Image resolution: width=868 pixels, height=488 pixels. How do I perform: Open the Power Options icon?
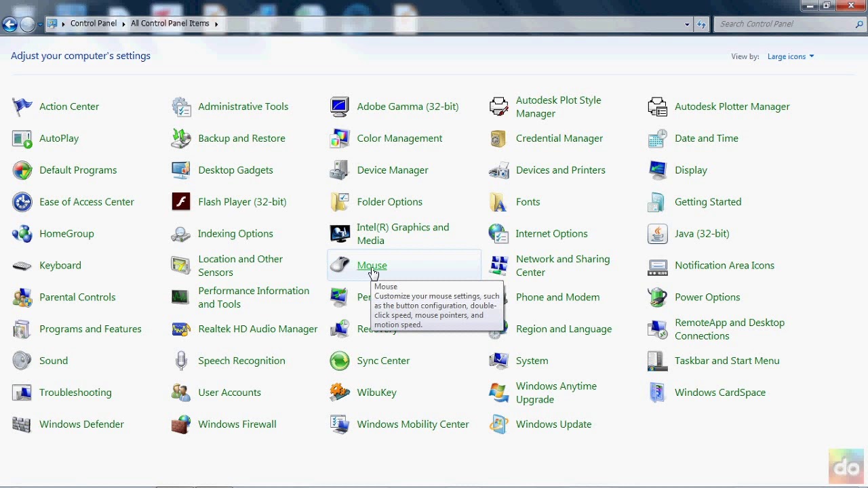click(x=658, y=298)
